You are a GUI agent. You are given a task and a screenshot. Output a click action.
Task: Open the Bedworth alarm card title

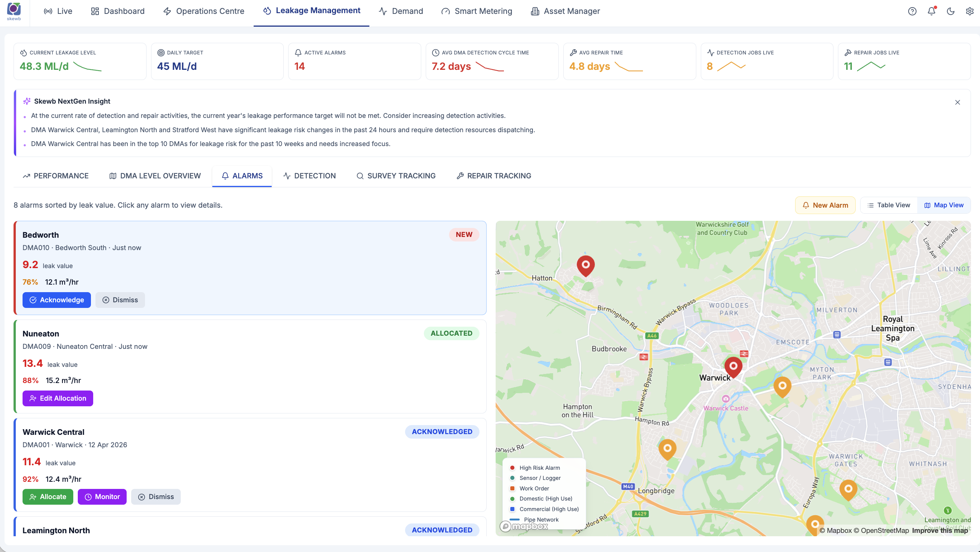(x=41, y=235)
